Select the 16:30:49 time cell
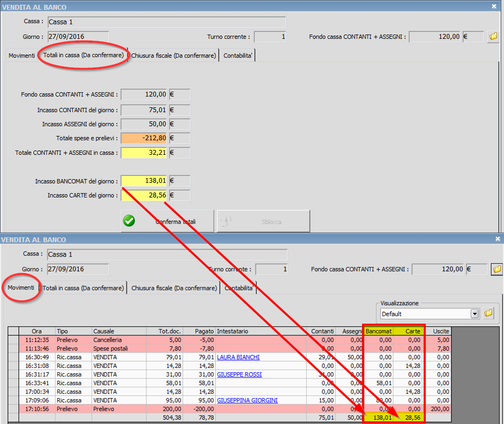Image resolution: width=504 pixels, height=424 pixels. click(37, 357)
